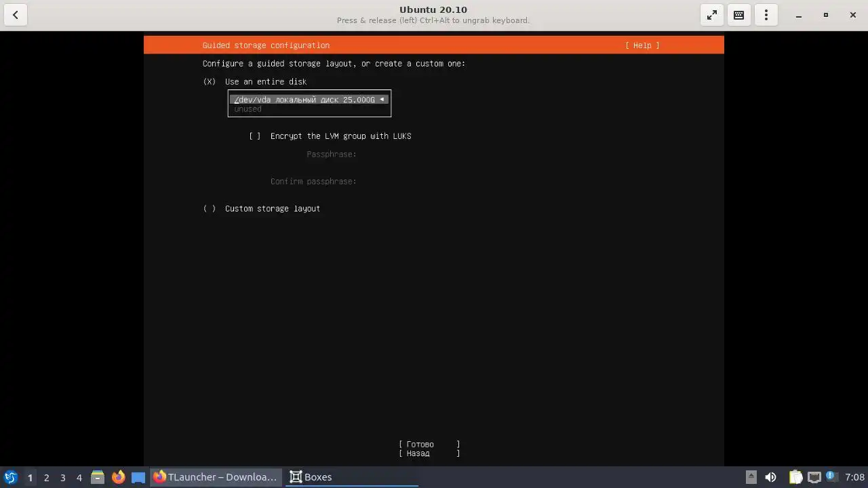868x488 pixels.
Task: Open the volume control in the tray
Action: [x=770, y=477]
